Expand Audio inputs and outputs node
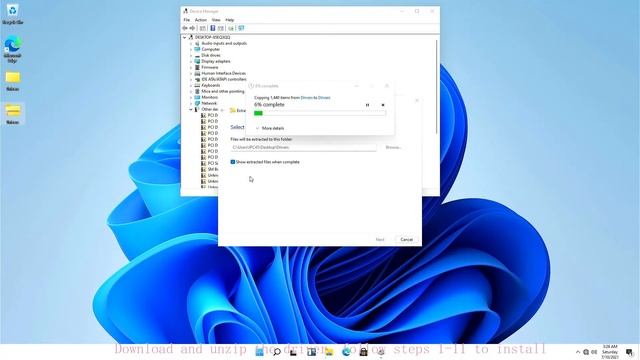Image resolution: width=640 pixels, height=360 pixels. [191, 43]
